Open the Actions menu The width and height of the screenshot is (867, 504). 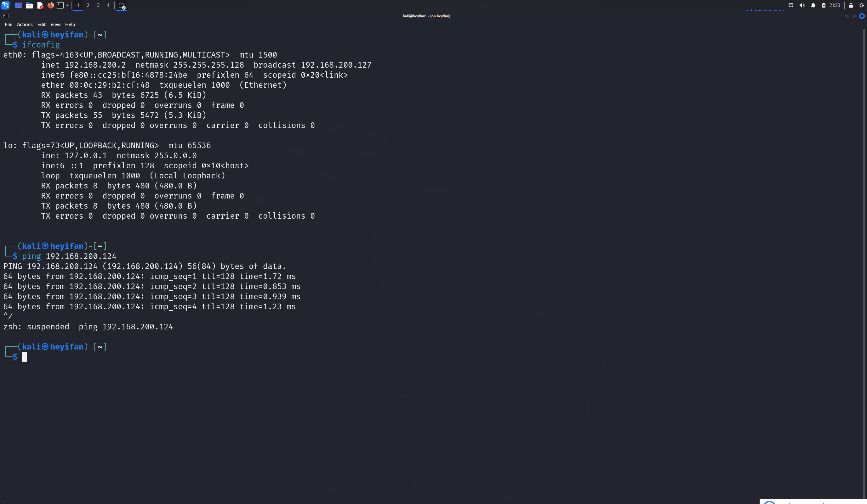point(25,25)
